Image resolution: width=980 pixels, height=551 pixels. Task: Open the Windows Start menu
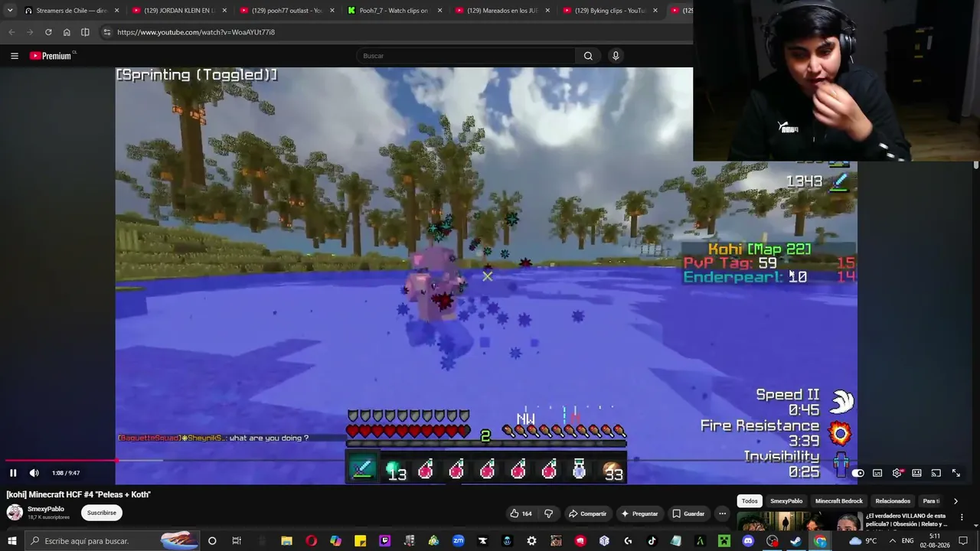(11, 541)
